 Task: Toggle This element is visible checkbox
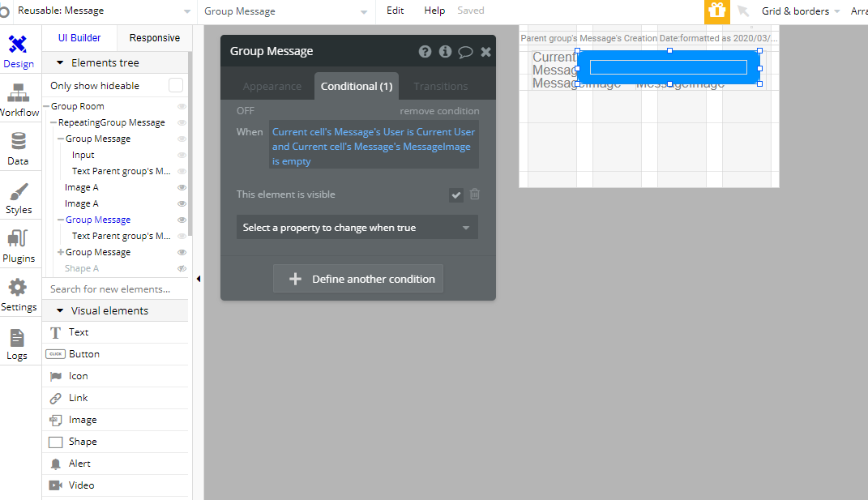click(455, 195)
